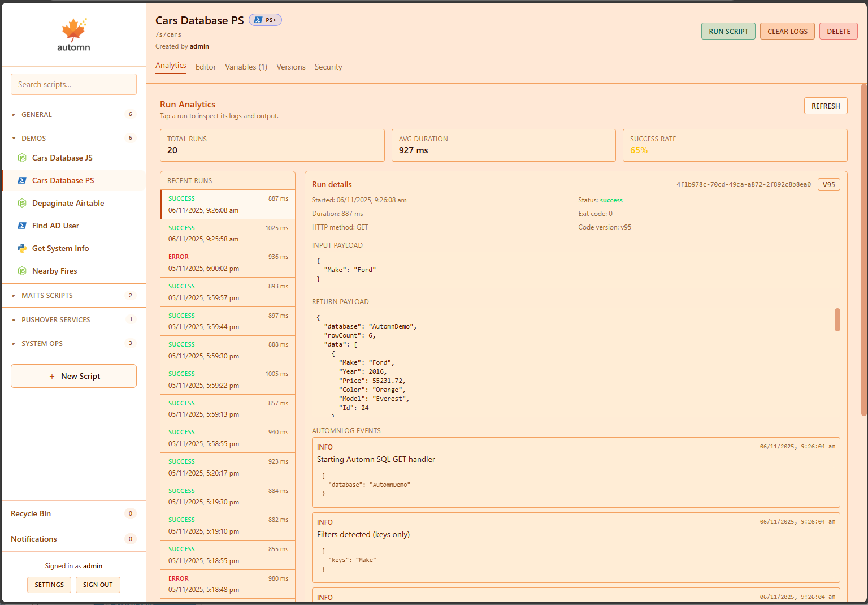Open the Get System Info script
The image size is (868, 605).
coord(73,248)
